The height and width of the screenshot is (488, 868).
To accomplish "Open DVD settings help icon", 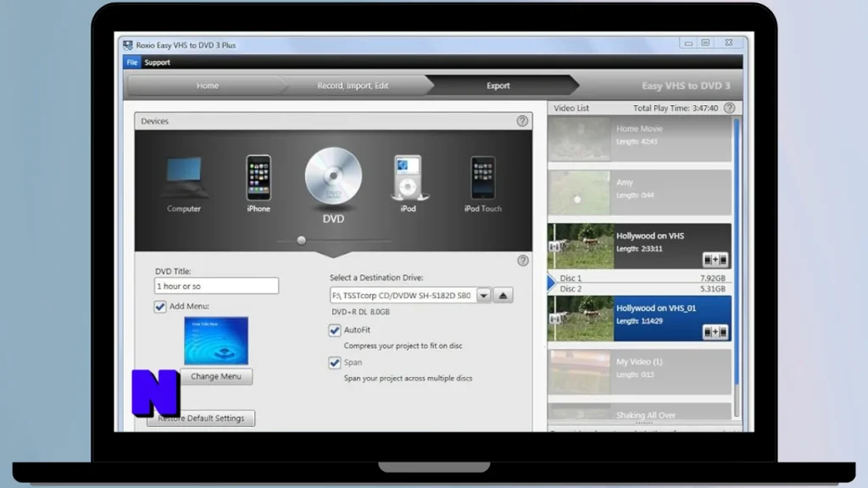I will point(522,261).
